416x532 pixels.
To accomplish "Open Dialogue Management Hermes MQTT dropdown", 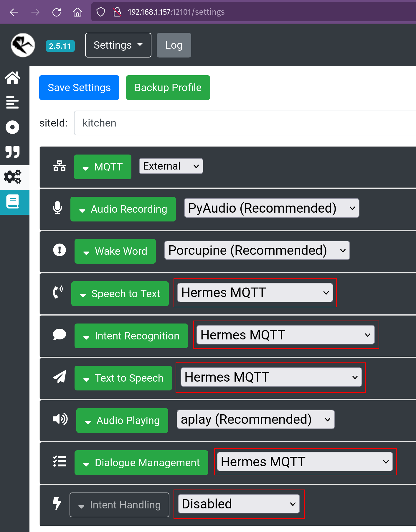I will 305,462.
